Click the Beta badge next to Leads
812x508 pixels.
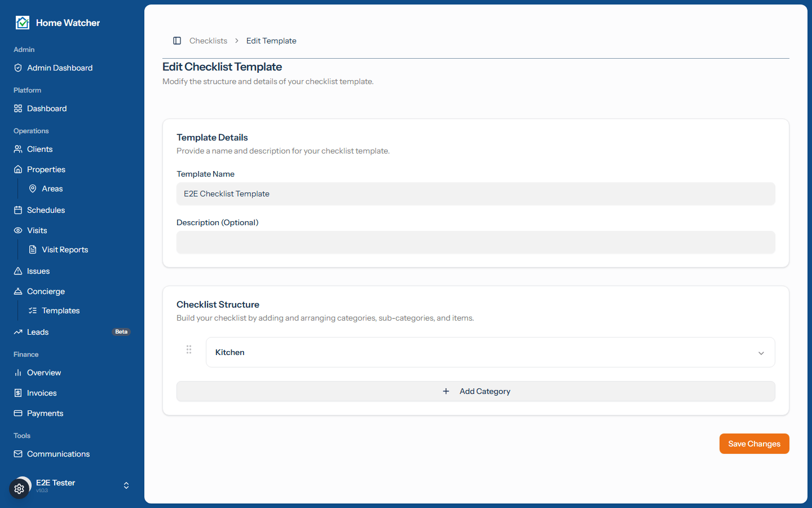pyautogui.click(x=121, y=332)
